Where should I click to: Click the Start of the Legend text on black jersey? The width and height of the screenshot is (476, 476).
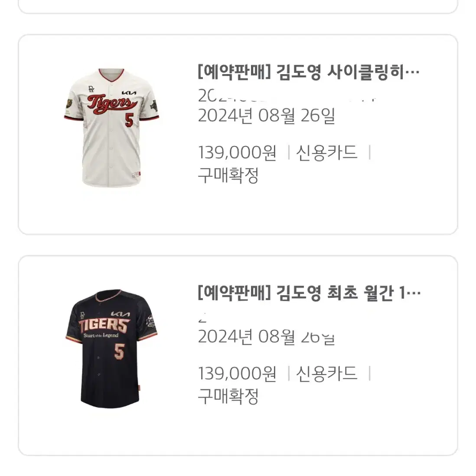tap(101, 336)
